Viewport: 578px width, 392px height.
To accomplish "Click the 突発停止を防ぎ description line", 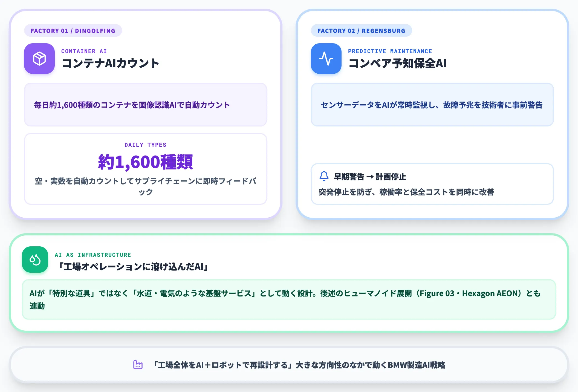I will (x=406, y=192).
